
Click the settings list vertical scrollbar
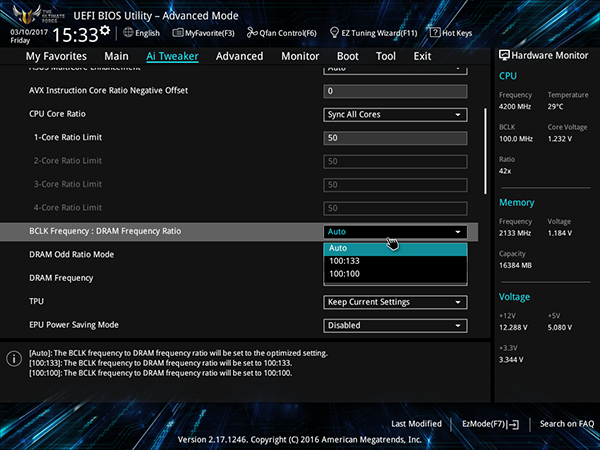pyautogui.click(x=486, y=151)
